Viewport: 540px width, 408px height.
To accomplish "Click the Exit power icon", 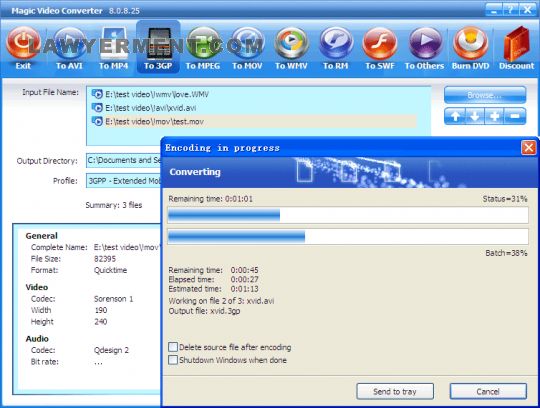I will pyautogui.click(x=23, y=43).
